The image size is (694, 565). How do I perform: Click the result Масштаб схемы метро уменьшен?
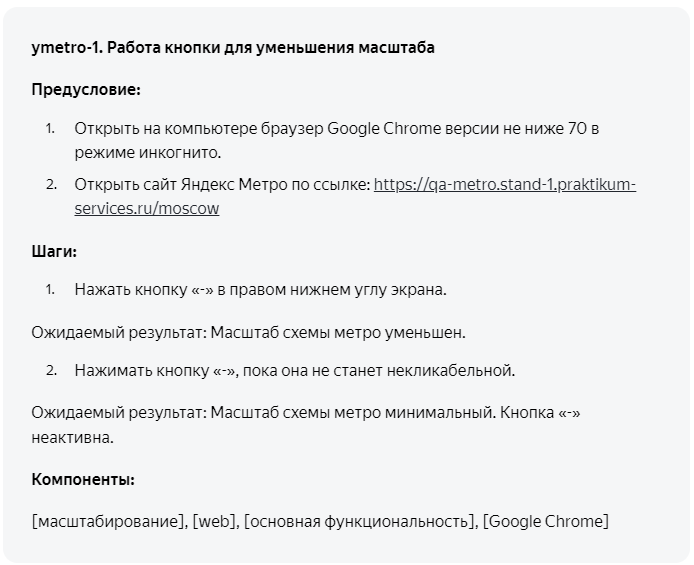coord(338,332)
